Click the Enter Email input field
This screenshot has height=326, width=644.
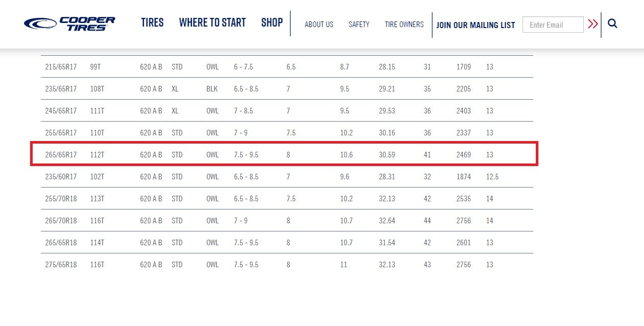click(x=553, y=25)
